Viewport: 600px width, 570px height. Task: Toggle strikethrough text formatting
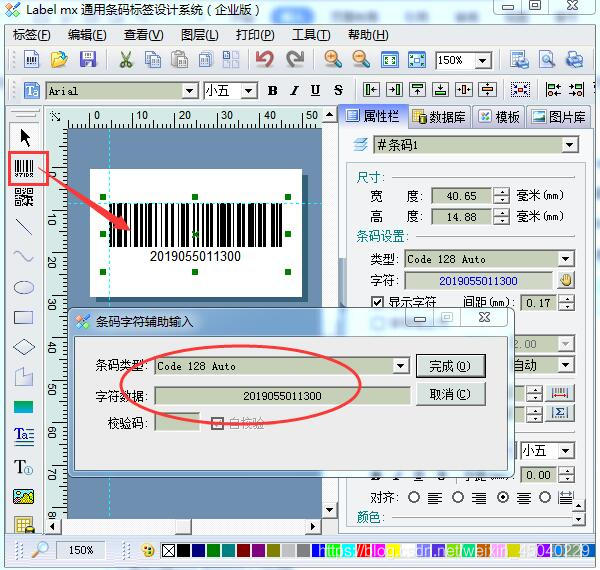click(338, 91)
